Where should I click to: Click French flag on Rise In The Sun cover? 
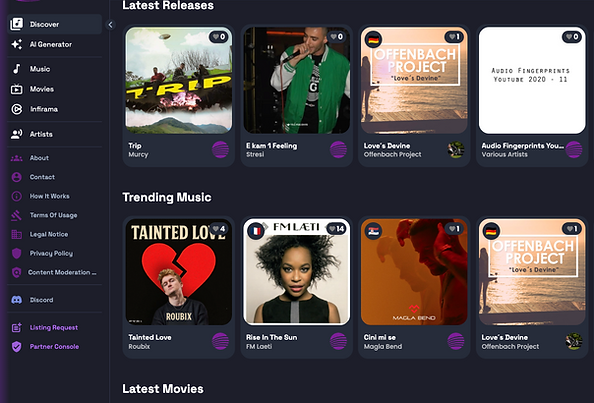pyautogui.click(x=256, y=231)
